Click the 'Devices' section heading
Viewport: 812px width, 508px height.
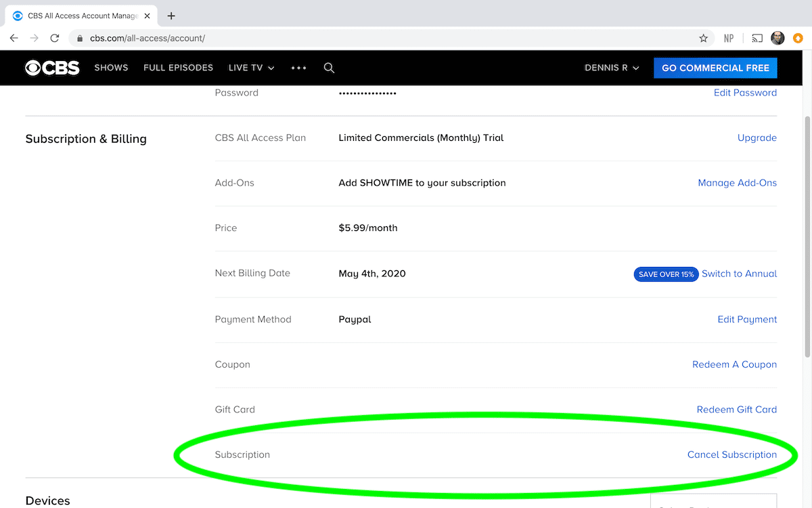tap(47, 501)
